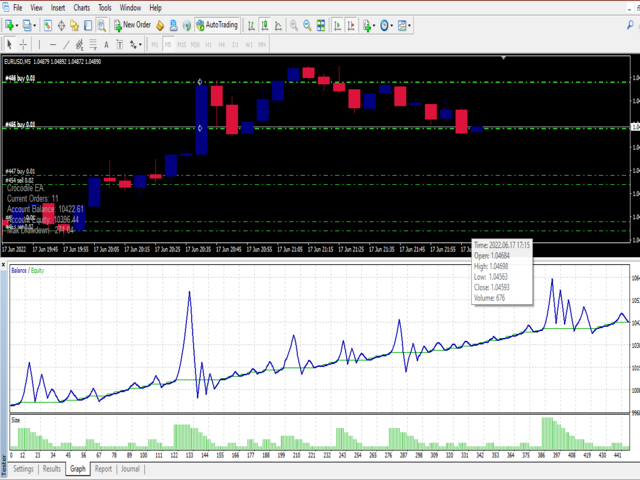640x480 pixels.
Task: Toggle Chart Shift in the toolbar
Action: 351,26
